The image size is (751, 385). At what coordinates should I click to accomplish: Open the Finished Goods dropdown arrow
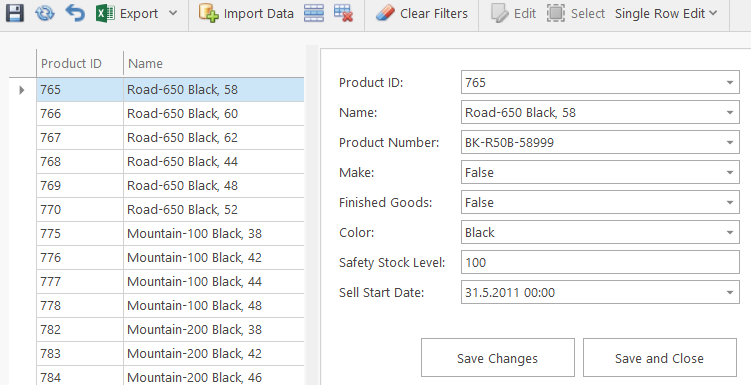(729, 203)
